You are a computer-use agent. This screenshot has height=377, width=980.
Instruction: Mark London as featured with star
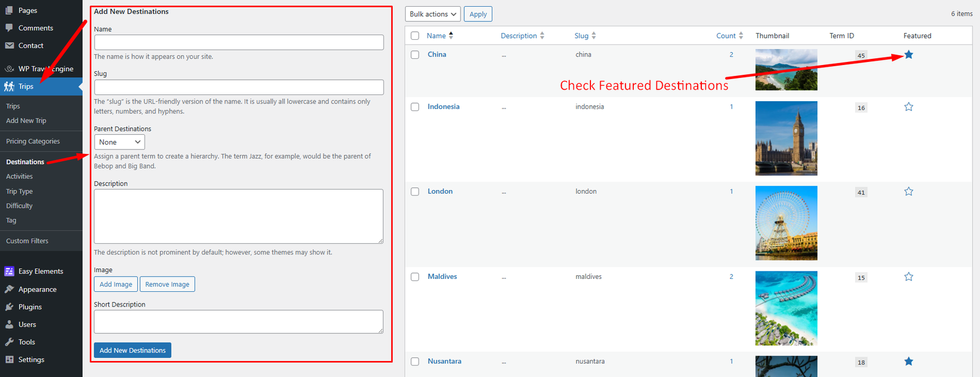click(908, 192)
